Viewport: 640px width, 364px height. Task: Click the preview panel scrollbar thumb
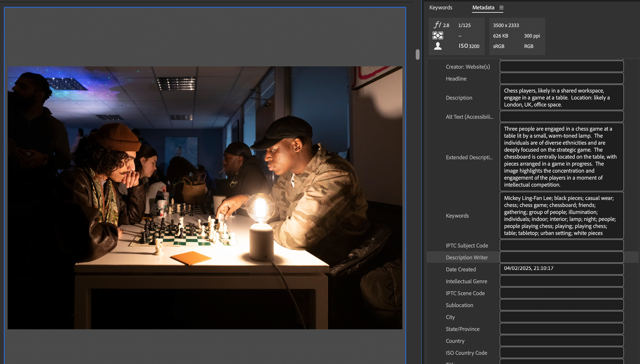(417, 54)
